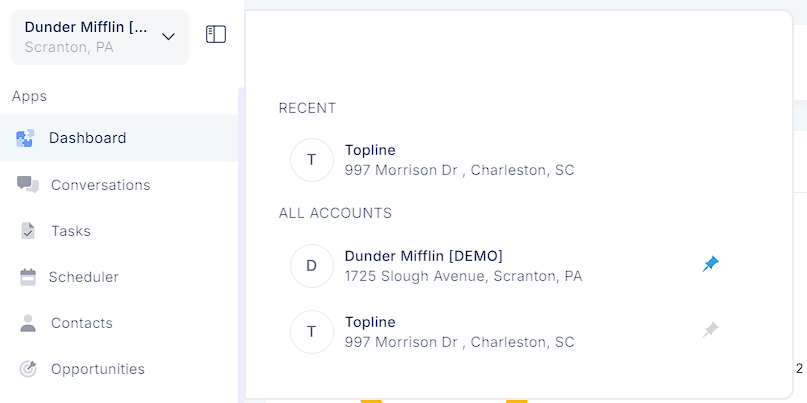Open the Dunder Mifflin Scranton account selector

(100, 38)
